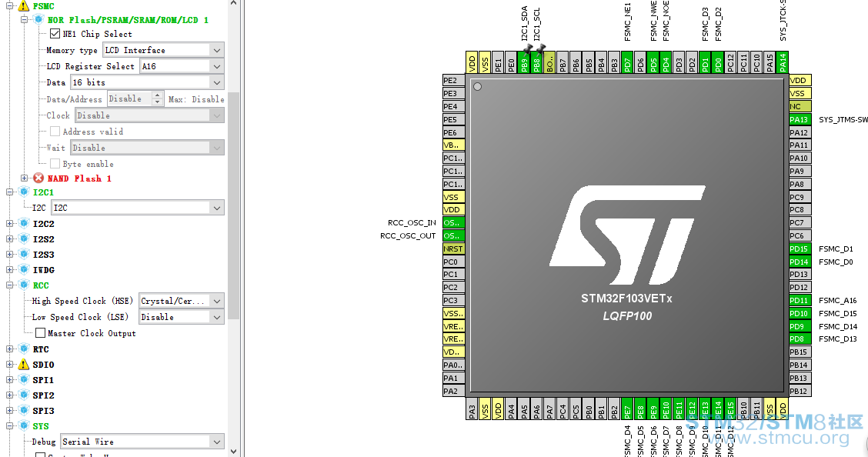
Task: Expand the SDIO tree node
Action: click(9, 365)
